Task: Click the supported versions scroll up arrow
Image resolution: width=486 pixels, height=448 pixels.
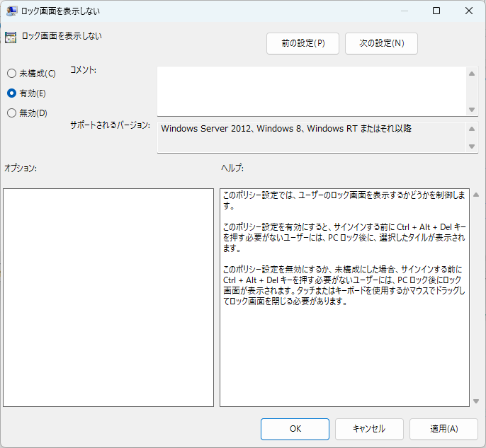Action: [x=473, y=129]
